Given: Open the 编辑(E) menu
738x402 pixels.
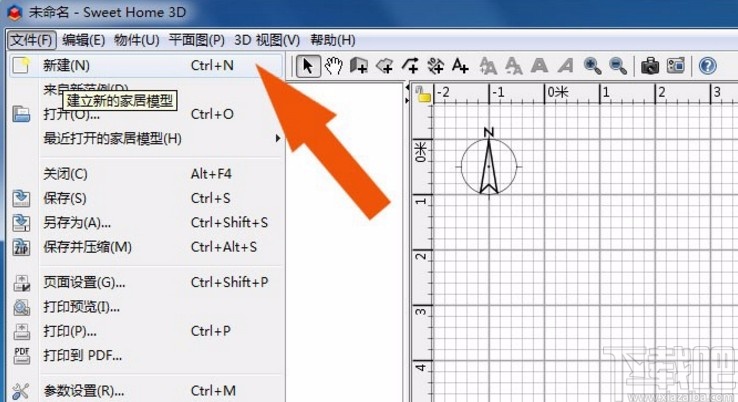Looking at the screenshot, I should [x=83, y=40].
